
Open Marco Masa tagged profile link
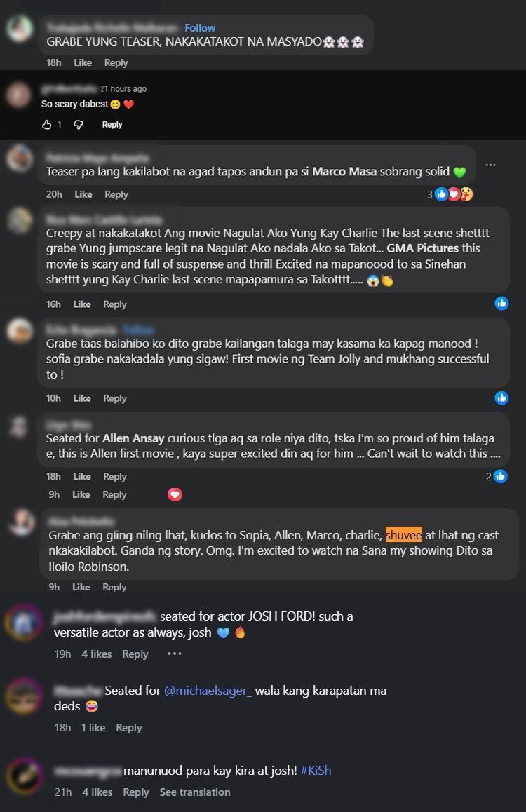coord(344,171)
